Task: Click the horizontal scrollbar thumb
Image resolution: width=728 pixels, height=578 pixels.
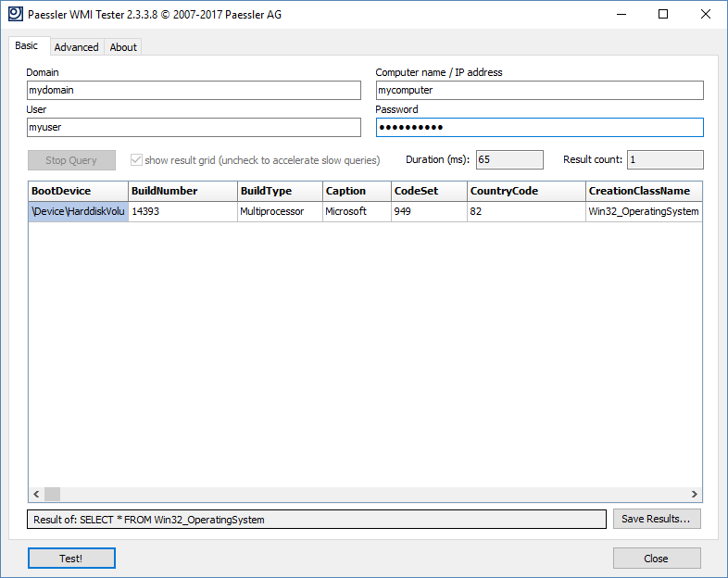Action: [x=52, y=494]
